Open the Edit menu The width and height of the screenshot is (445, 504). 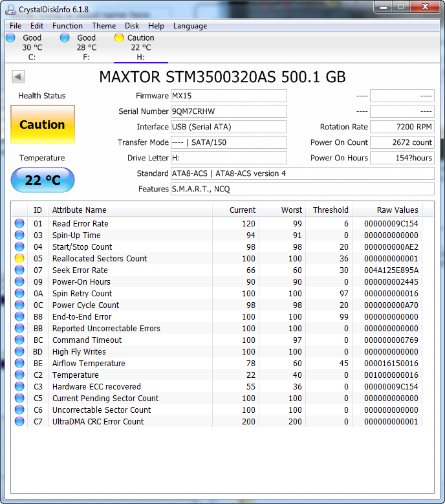tap(37, 26)
